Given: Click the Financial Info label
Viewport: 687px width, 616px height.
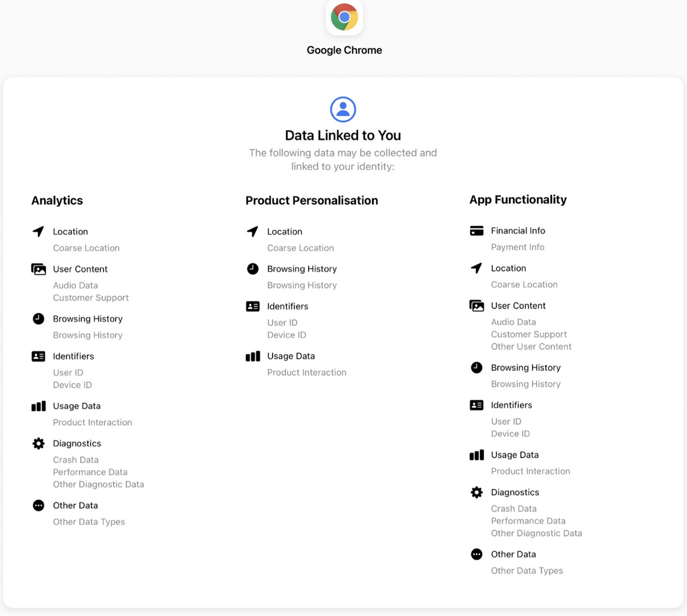Looking at the screenshot, I should (x=518, y=231).
